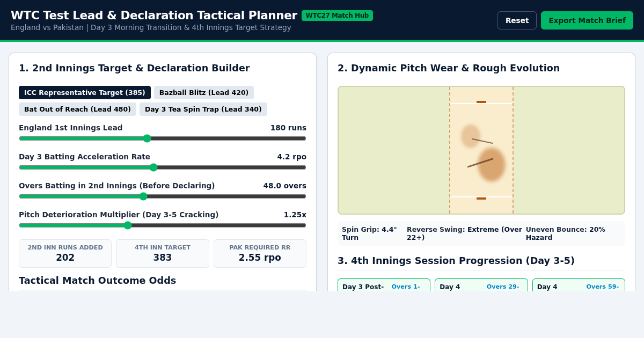Click Uneven Bounce: 20% Hazard stat
The height and width of the screenshot is (338, 644).
click(566, 233)
